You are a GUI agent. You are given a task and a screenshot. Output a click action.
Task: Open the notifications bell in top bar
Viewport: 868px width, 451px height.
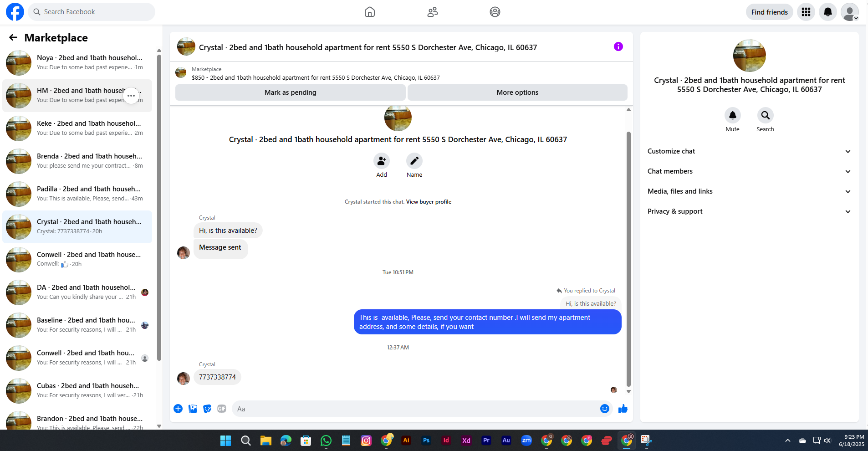[x=828, y=12]
